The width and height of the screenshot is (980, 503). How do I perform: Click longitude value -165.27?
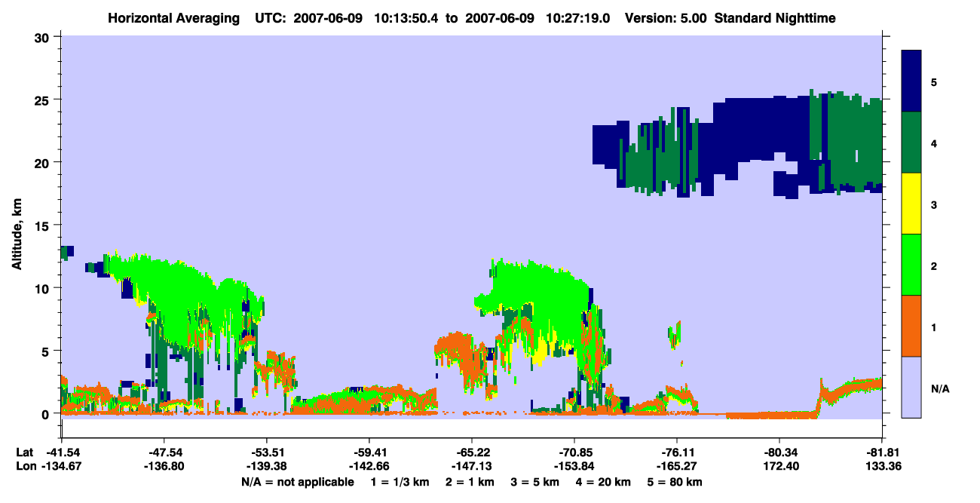pyautogui.click(x=677, y=467)
